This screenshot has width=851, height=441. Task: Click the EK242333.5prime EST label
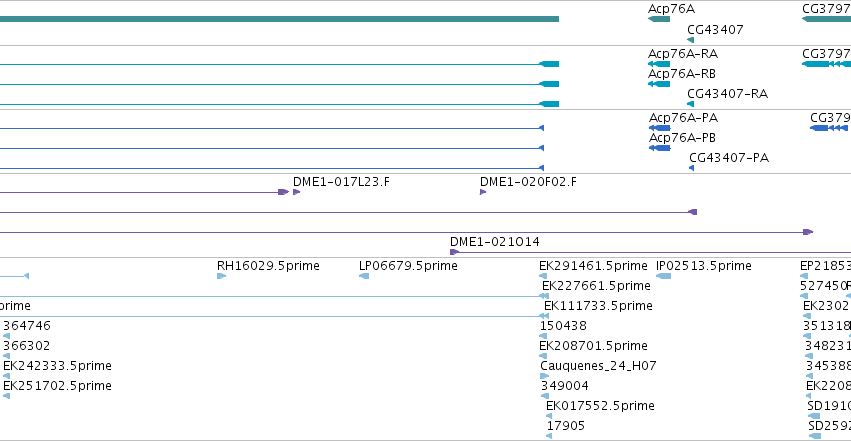(58, 366)
